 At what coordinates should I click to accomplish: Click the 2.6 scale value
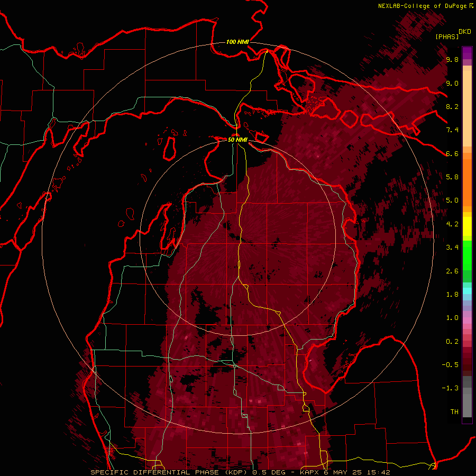(452, 271)
